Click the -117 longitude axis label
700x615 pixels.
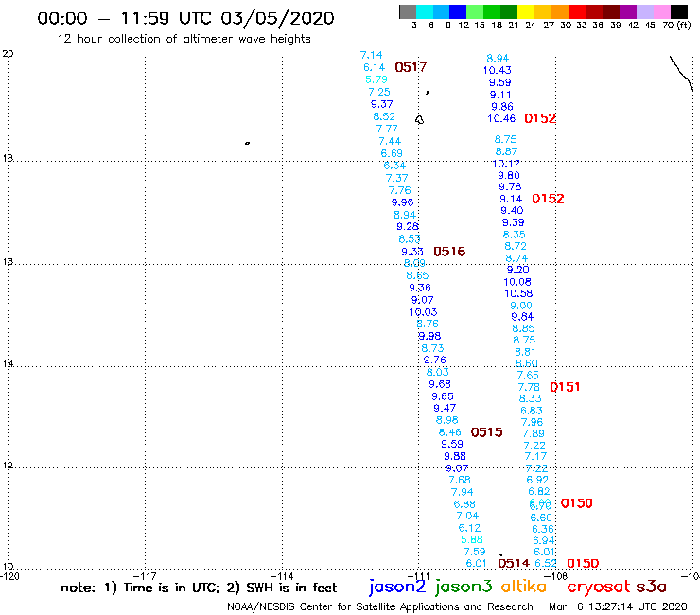click(x=145, y=576)
